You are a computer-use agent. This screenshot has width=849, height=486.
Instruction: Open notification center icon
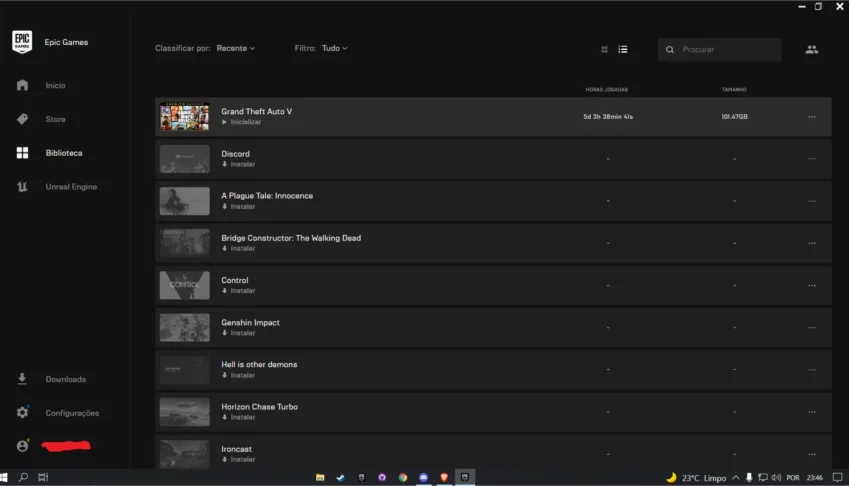click(838, 477)
